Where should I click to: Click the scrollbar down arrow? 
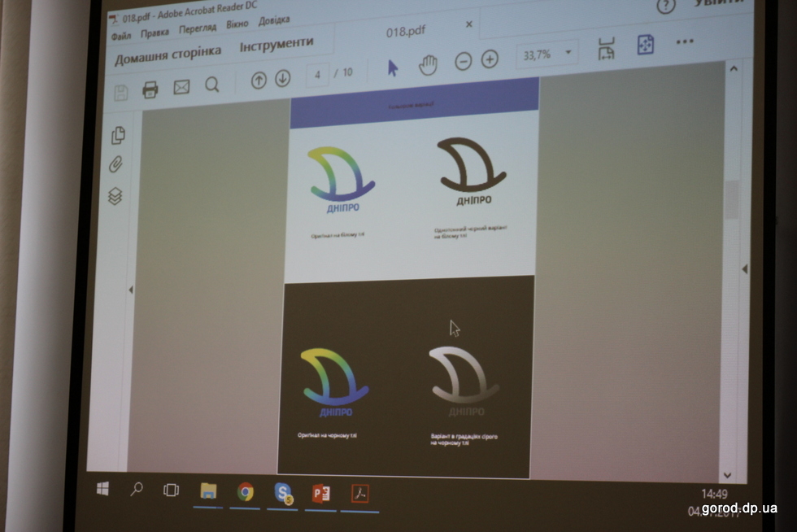pos(727,476)
